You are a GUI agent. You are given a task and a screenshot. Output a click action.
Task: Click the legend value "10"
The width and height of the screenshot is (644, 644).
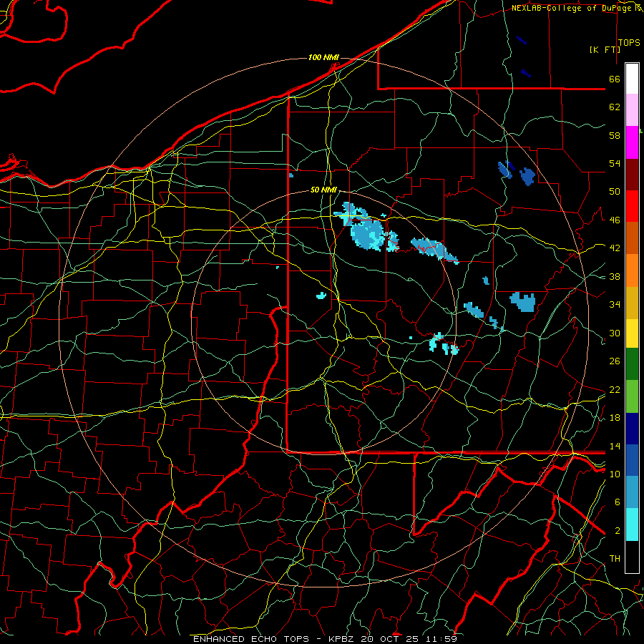point(615,474)
